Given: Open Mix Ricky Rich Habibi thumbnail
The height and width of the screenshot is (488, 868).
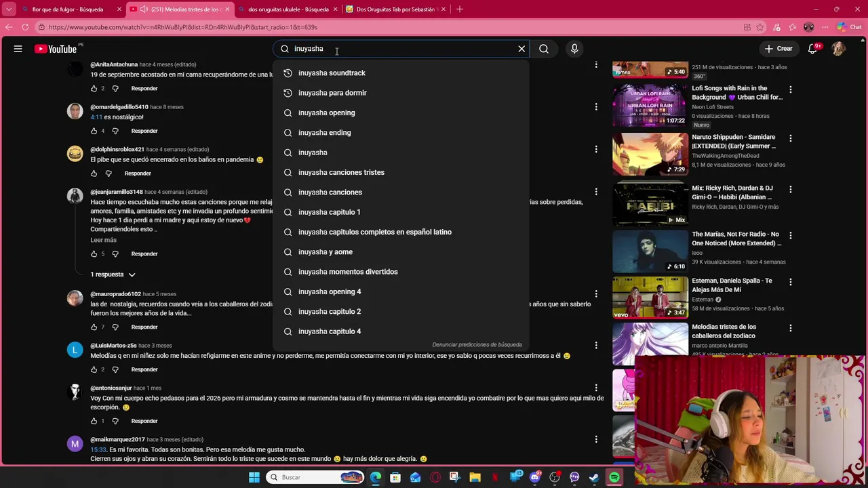Looking at the screenshot, I should coord(650,204).
